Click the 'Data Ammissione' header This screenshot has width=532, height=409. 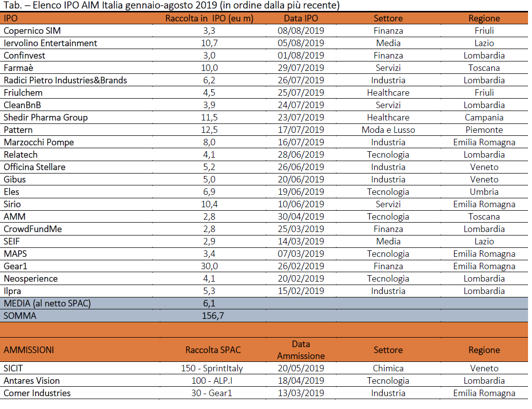[x=301, y=350]
